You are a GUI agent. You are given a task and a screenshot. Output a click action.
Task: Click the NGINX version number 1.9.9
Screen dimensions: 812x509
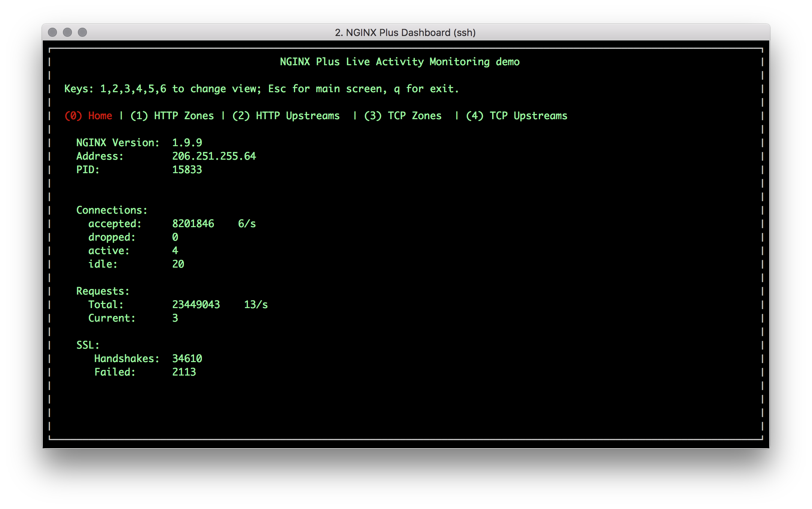(x=187, y=143)
